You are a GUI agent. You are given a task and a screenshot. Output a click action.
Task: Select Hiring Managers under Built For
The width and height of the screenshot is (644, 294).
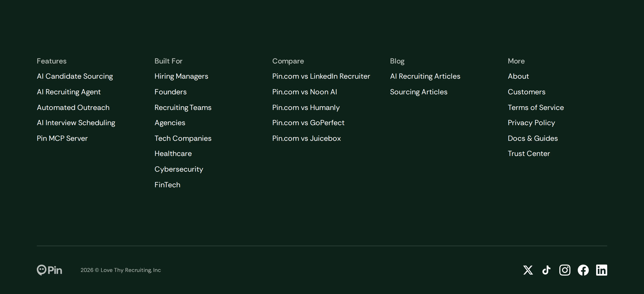181,76
